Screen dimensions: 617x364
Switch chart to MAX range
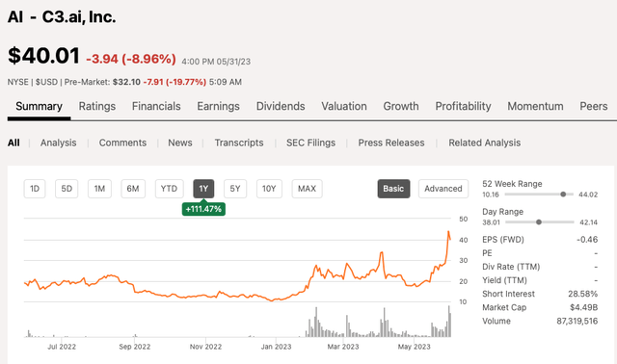[x=307, y=189]
